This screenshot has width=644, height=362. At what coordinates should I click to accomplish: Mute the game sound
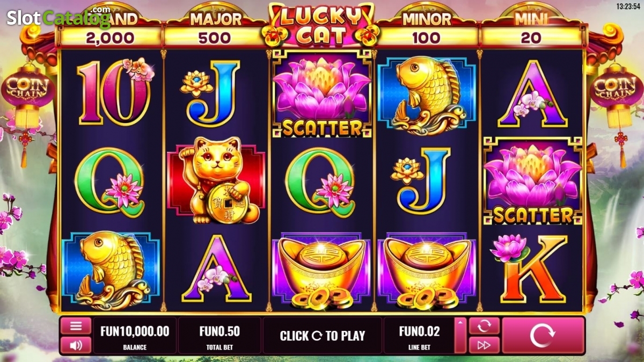76,345
